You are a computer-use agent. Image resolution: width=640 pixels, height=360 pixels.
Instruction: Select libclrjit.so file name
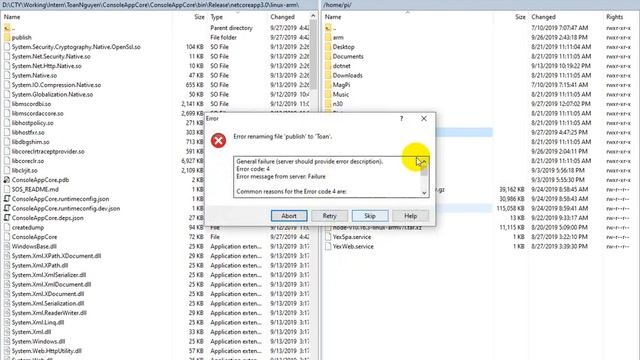pyautogui.click(x=24, y=170)
